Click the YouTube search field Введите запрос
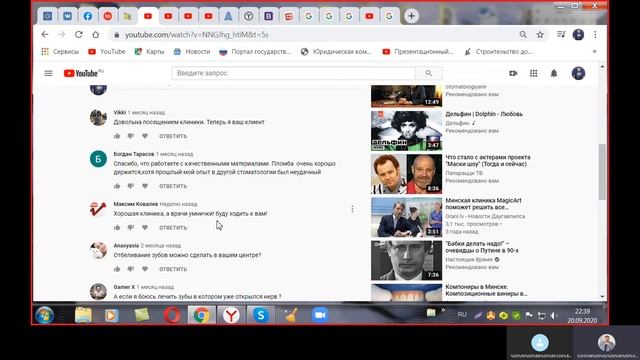 293,73
